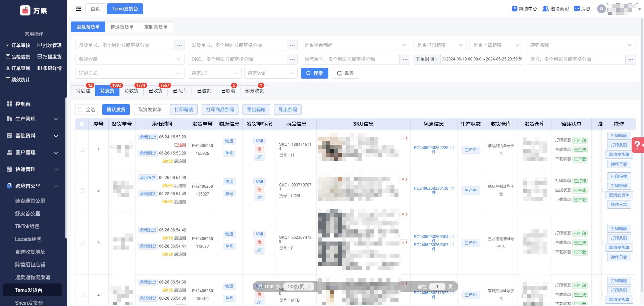Open 订单审核 shortcut in sidebar
Viewport: 644px width, 306px height.
pos(18,45)
